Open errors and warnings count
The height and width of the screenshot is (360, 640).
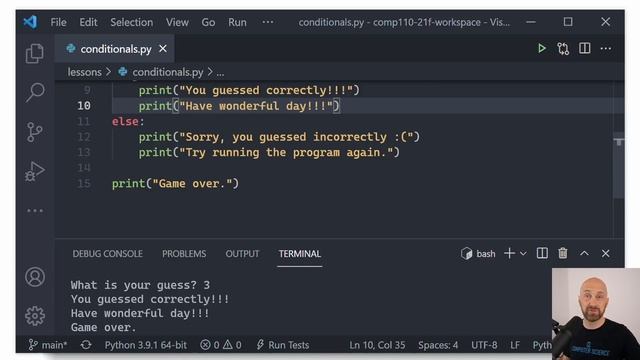click(x=221, y=345)
